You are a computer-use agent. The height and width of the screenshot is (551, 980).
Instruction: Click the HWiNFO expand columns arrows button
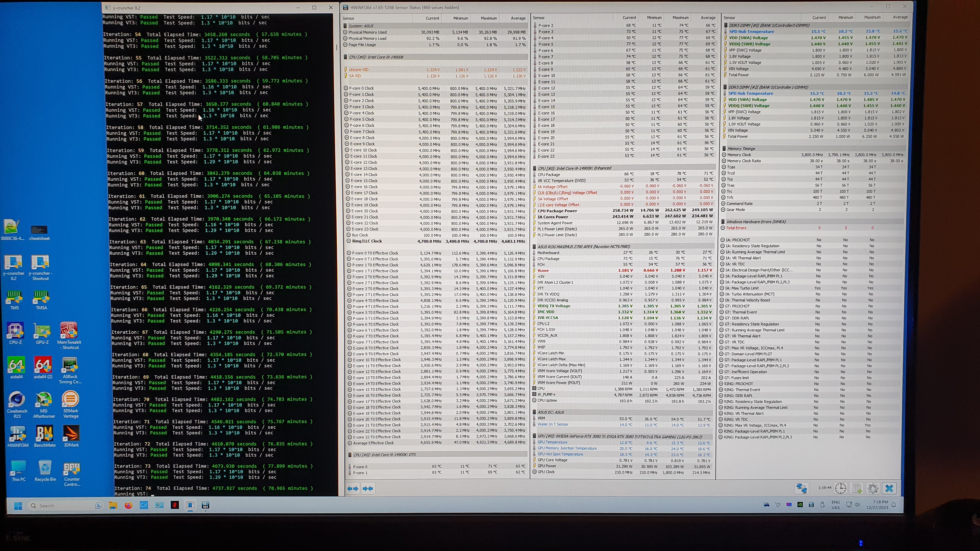coord(353,489)
